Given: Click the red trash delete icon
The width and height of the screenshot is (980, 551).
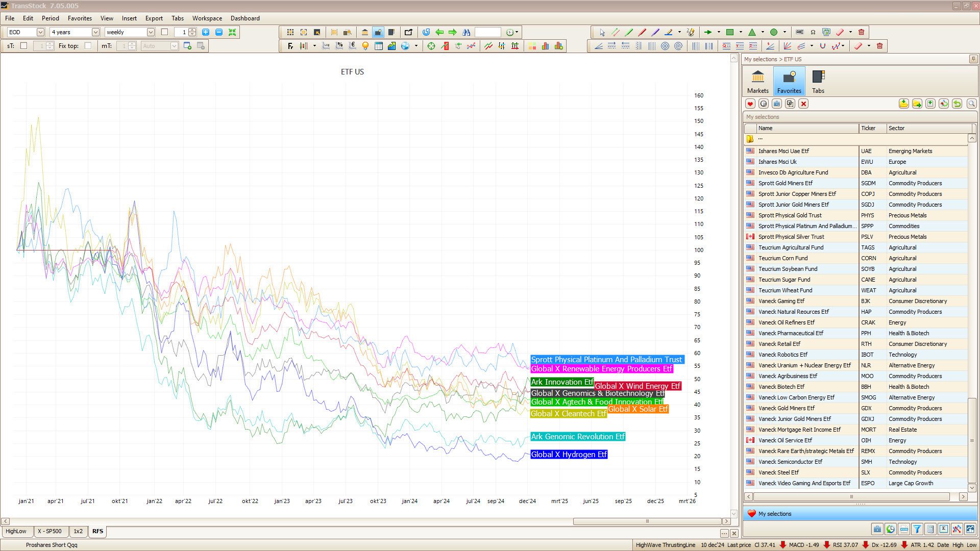Looking at the screenshot, I should pyautogui.click(x=861, y=32).
